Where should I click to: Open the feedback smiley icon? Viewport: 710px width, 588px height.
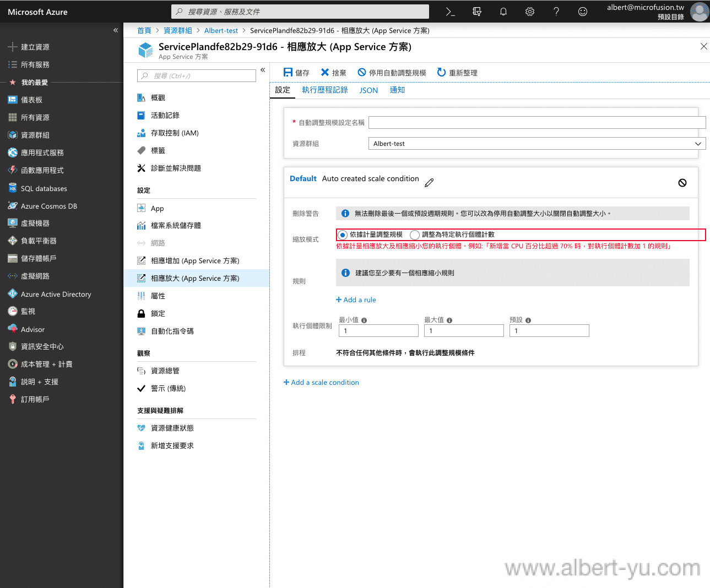tap(583, 12)
